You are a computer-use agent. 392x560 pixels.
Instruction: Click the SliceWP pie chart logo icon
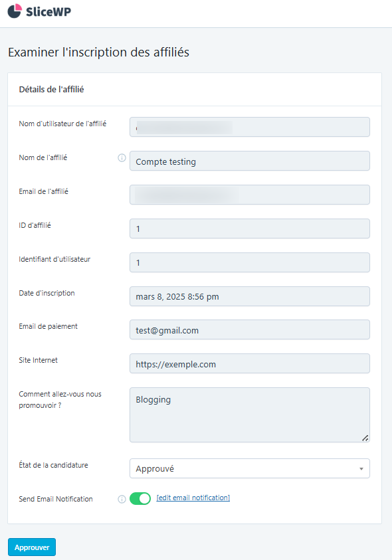[15, 11]
